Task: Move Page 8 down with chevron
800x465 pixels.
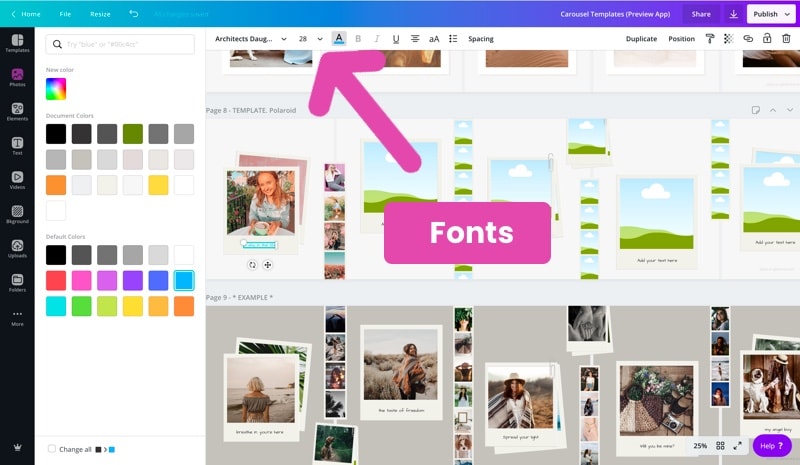Action: pos(790,110)
